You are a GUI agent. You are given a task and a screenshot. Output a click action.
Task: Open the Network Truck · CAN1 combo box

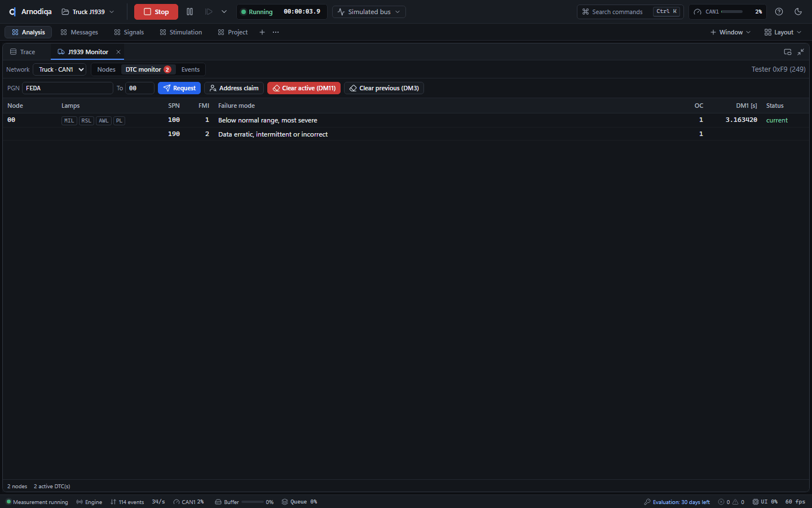[x=59, y=69]
